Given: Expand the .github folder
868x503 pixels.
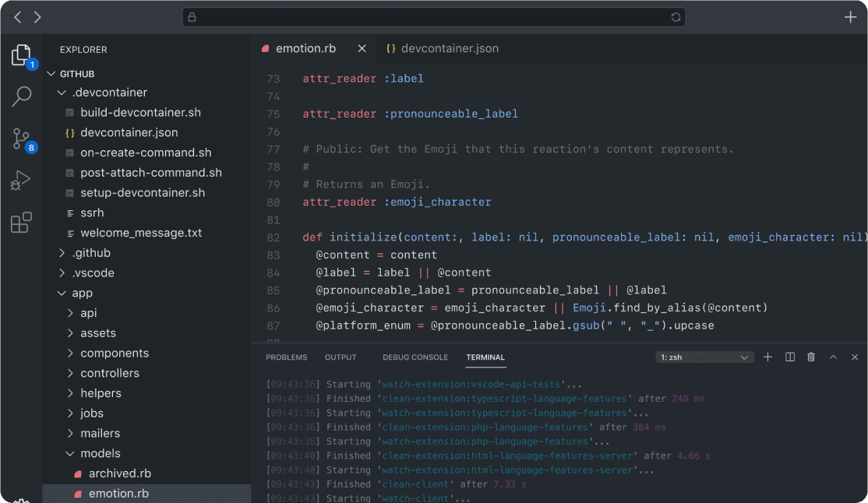Looking at the screenshot, I should pyautogui.click(x=62, y=253).
